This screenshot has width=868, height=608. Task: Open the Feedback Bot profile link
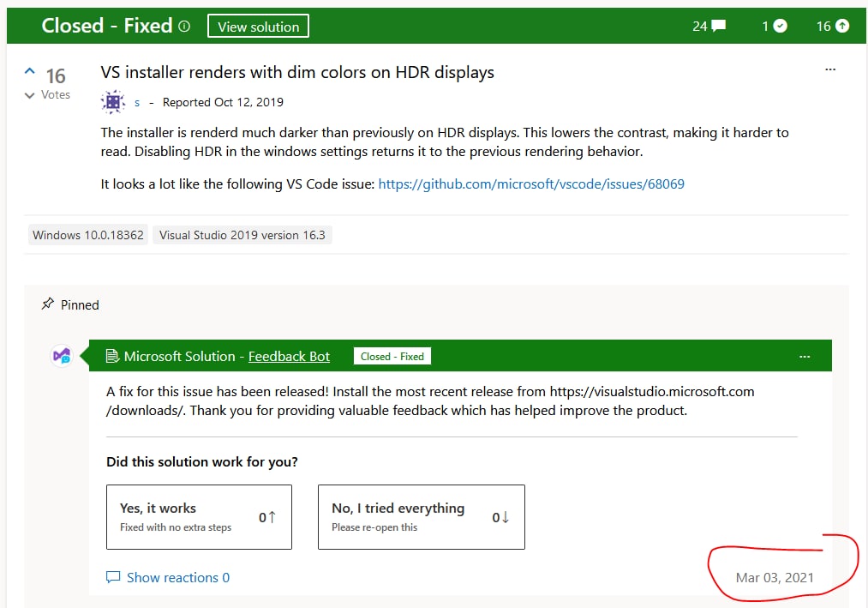(289, 357)
